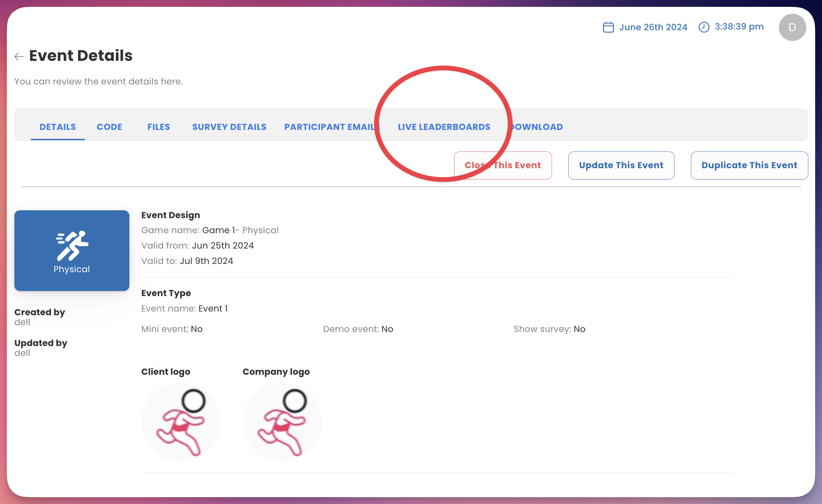
Task: Click the back arrow beside Event Details
Action: click(19, 56)
